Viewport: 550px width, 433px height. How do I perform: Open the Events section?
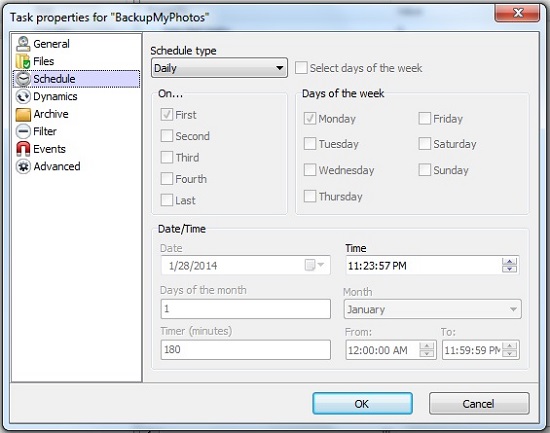coord(49,149)
